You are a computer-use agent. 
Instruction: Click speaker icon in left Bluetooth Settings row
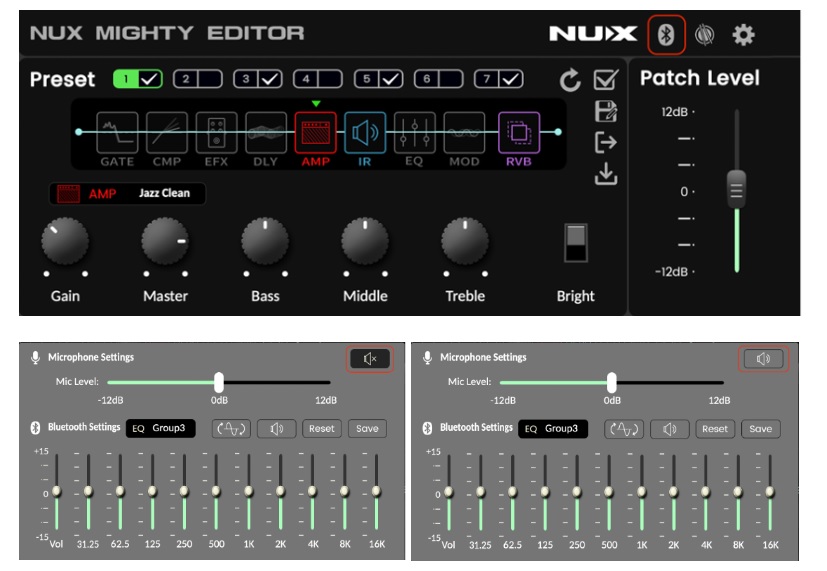(276, 429)
